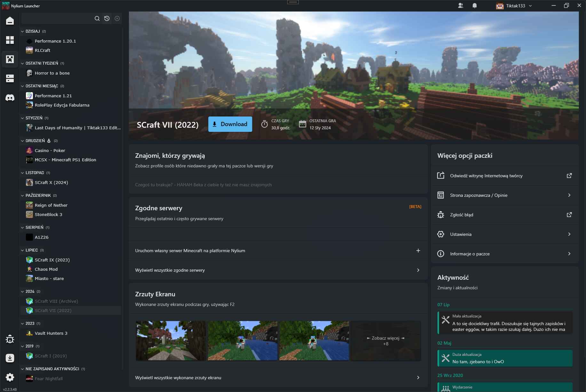Open the modpacks creeper-face sidebar icon

[10, 59]
